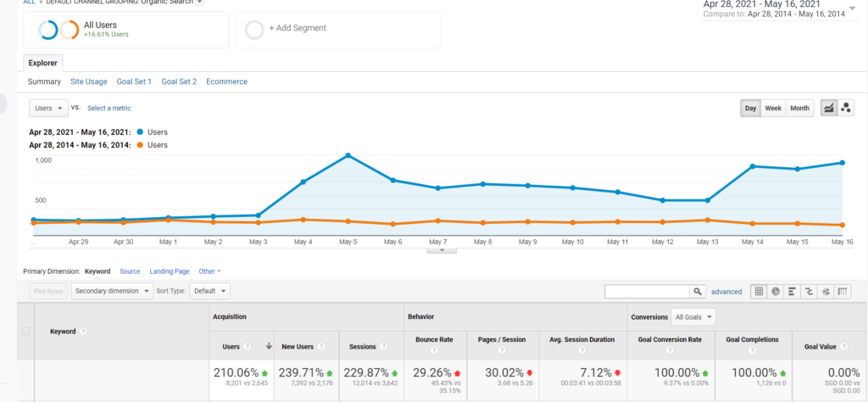Expand the handle below the chart
The width and height of the screenshot is (868, 402).
[442, 249]
